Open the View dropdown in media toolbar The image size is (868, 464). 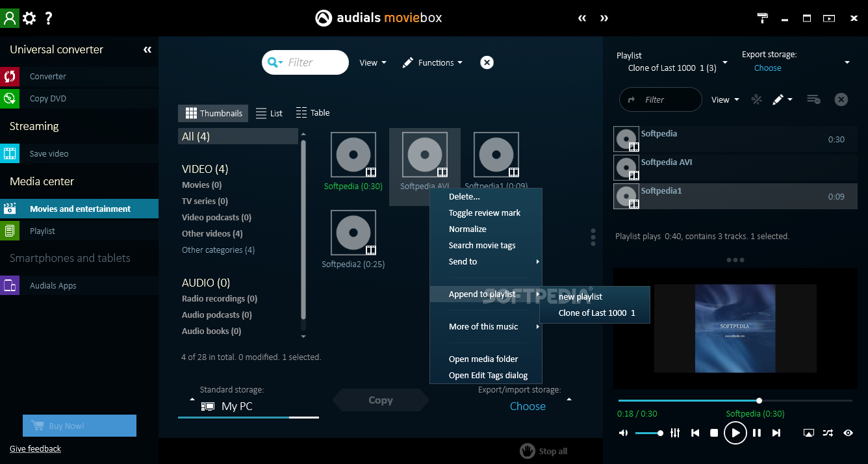pos(373,62)
